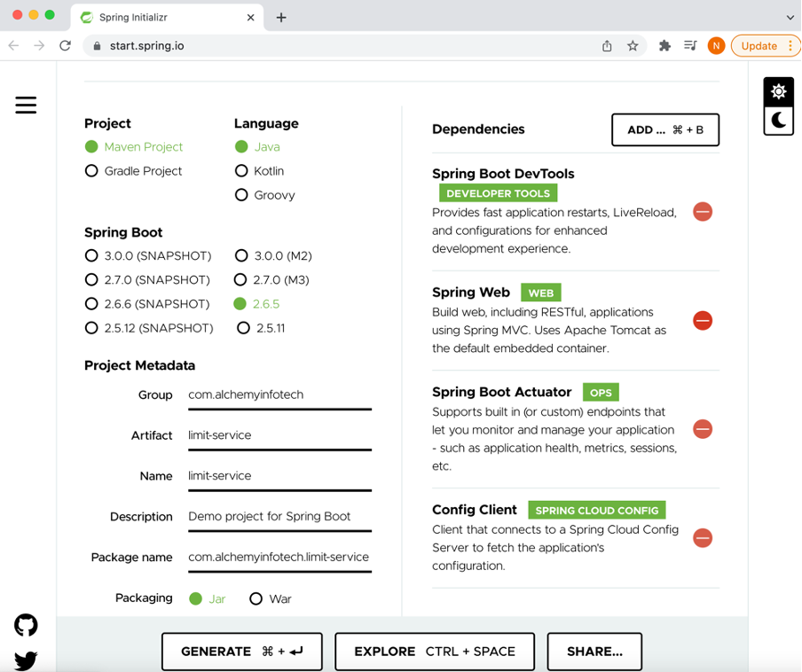Image resolution: width=802 pixels, height=672 pixels.
Task: Open Spring's Twitter via footer icon
Action: click(25, 660)
